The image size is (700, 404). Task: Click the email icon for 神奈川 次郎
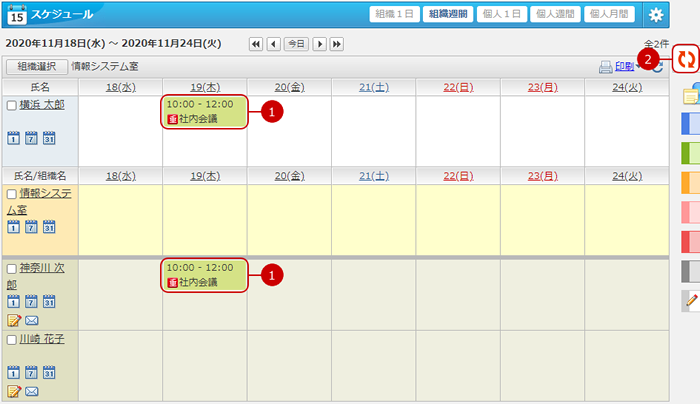tap(31, 320)
